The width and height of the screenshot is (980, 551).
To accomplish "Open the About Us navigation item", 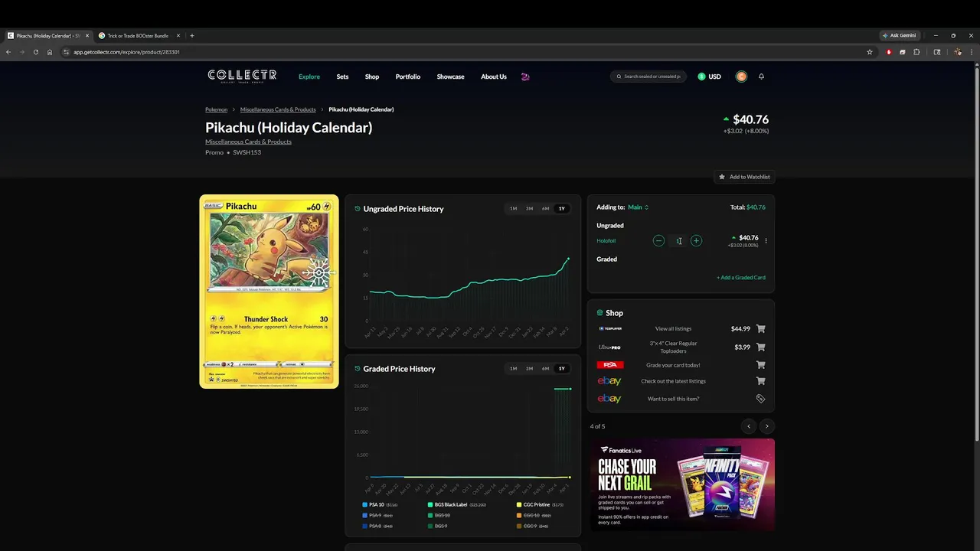I will (x=494, y=77).
